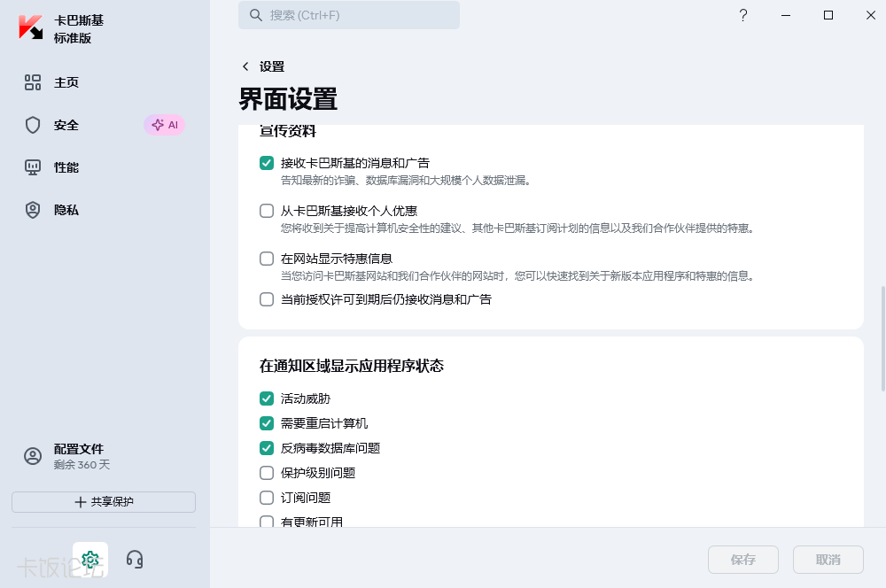This screenshot has height=588, width=886.
Task: Click the 配置文件 profile icon
Action: click(x=33, y=456)
